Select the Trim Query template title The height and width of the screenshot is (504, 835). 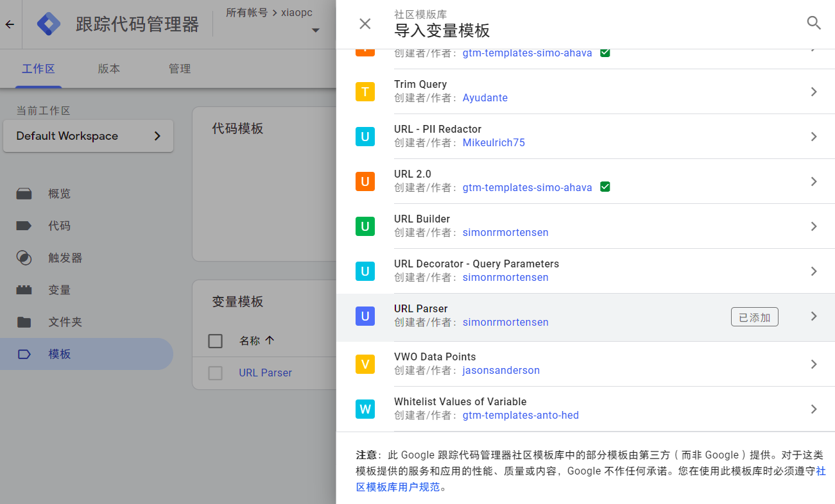tap(420, 84)
